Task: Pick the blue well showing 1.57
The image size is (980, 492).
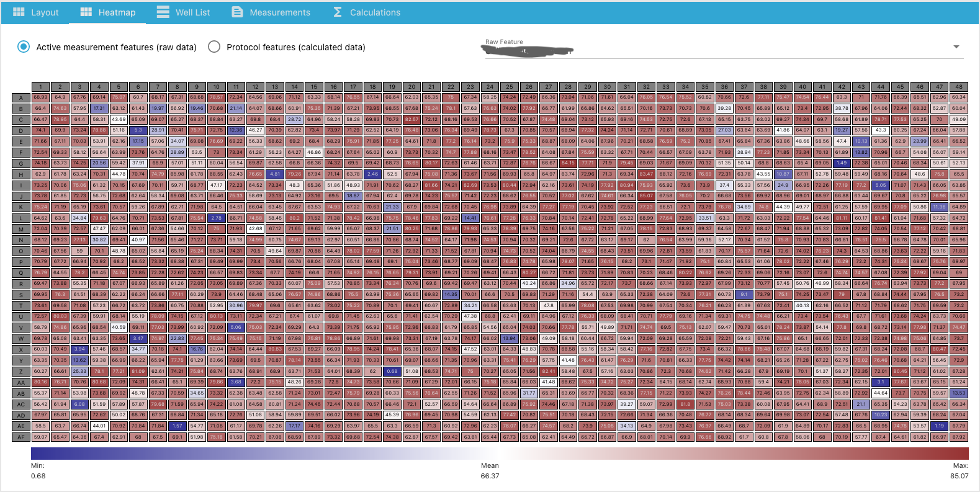Action: [x=178, y=426]
